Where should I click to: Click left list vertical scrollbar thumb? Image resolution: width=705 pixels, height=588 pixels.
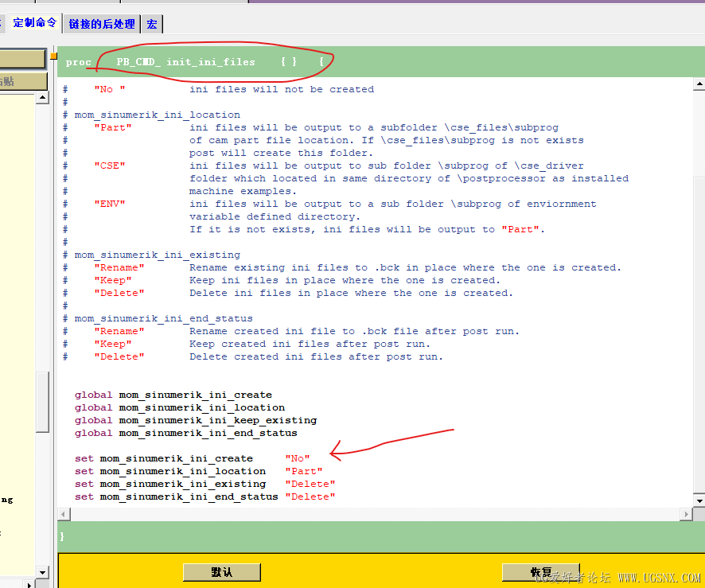(42, 402)
